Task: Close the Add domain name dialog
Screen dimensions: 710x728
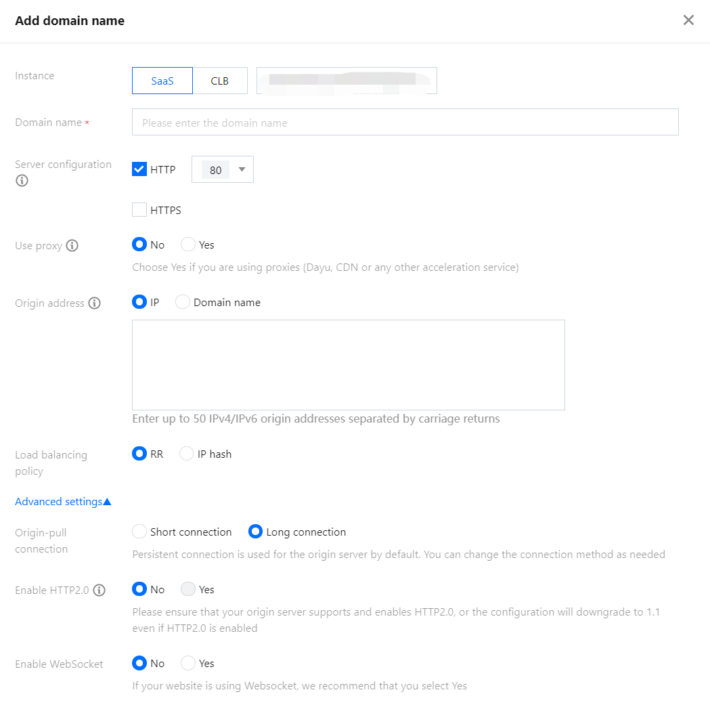Action: tap(688, 20)
